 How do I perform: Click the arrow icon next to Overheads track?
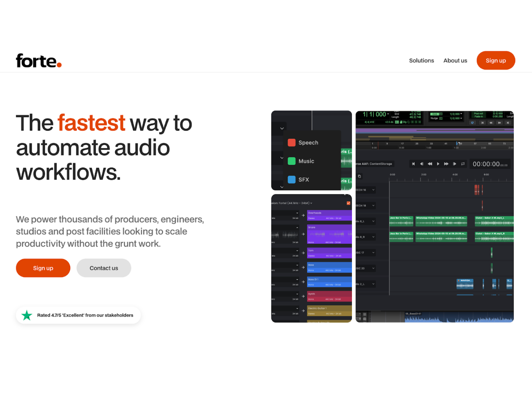pyautogui.click(x=303, y=215)
